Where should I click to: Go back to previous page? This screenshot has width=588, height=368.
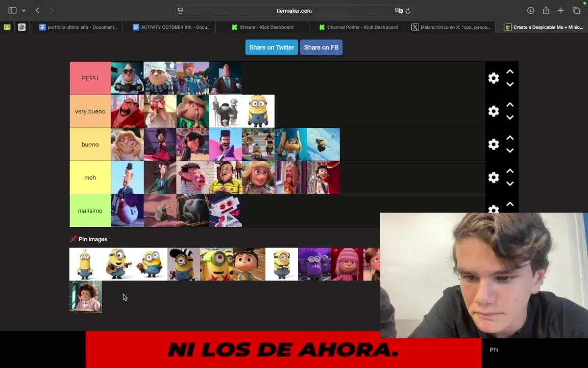coord(37,11)
